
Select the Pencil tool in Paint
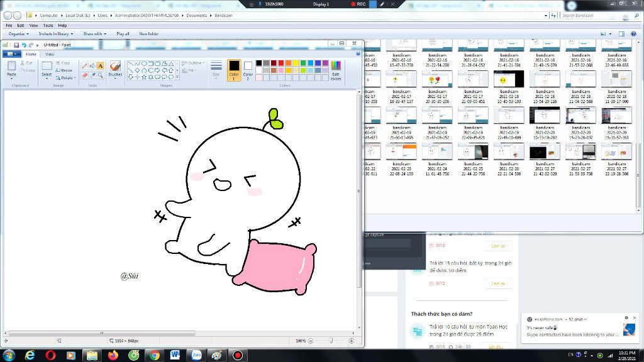[85, 66]
